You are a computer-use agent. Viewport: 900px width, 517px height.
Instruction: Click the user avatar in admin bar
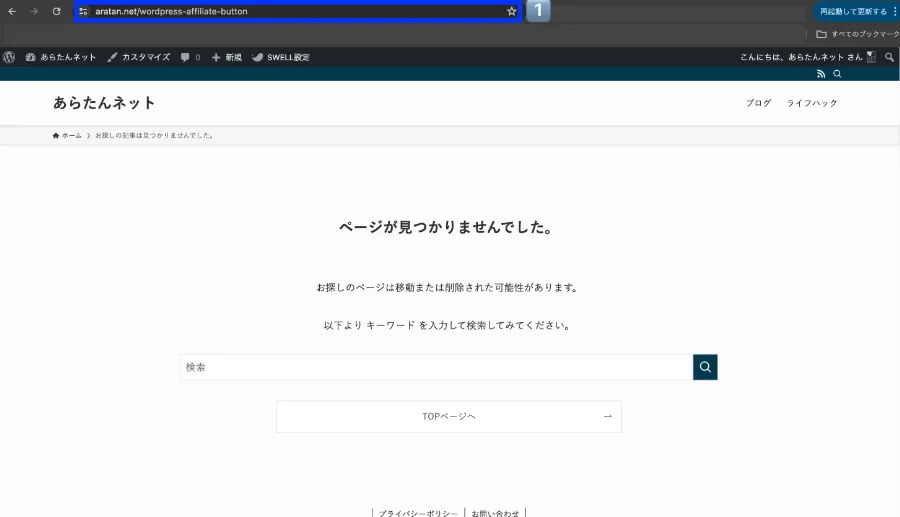click(x=871, y=57)
